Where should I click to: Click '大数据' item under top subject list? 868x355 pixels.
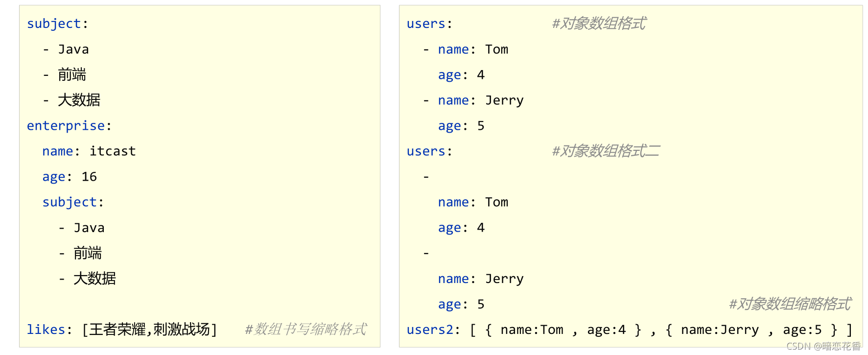[x=79, y=100]
